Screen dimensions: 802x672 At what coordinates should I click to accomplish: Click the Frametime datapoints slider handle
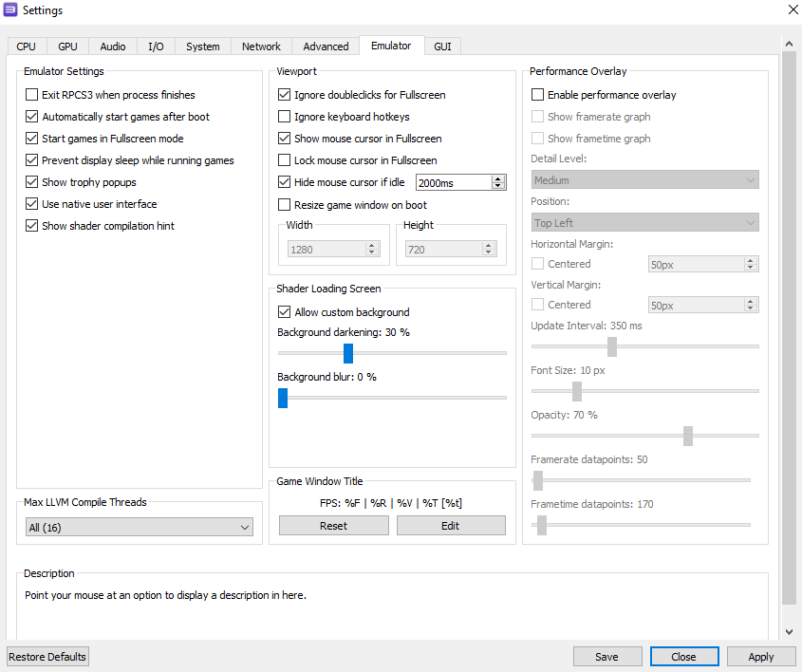coord(542,525)
